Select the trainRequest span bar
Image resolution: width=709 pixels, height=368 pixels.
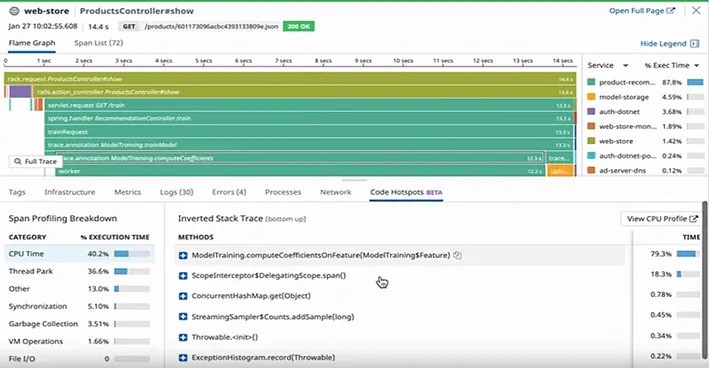[309, 132]
